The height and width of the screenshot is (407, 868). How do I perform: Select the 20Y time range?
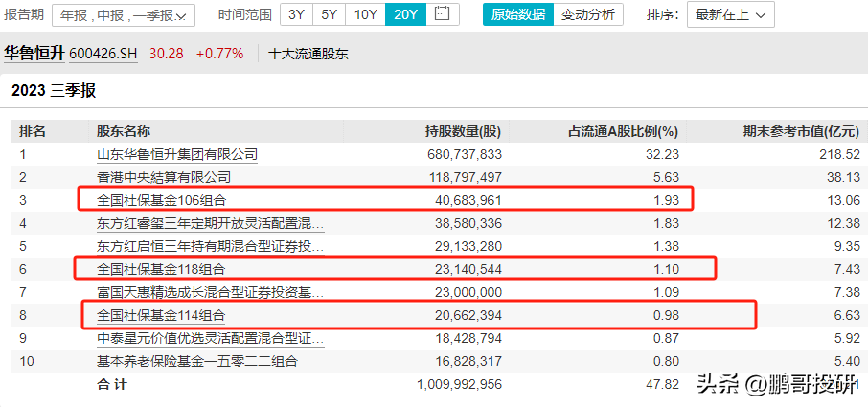pos(404,15)
